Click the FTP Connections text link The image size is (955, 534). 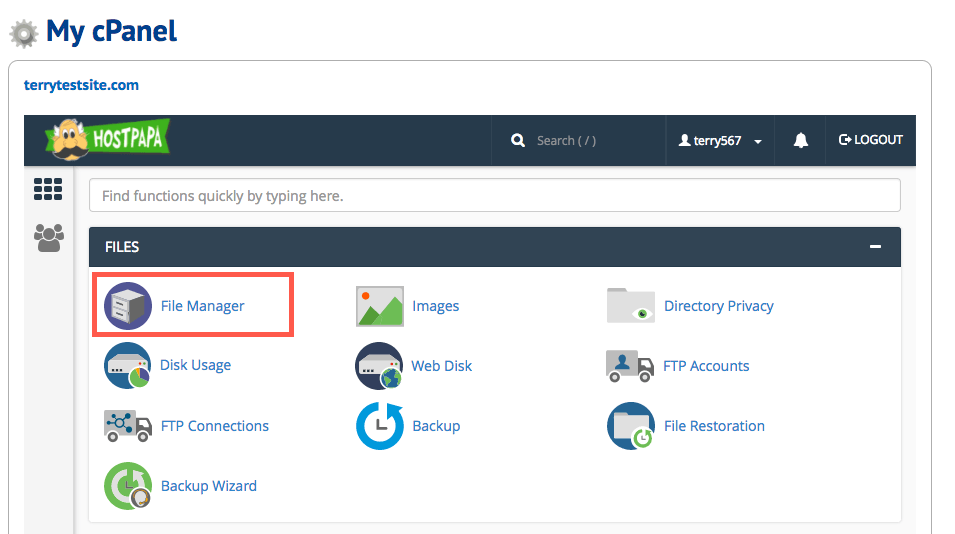click(214, 426)
